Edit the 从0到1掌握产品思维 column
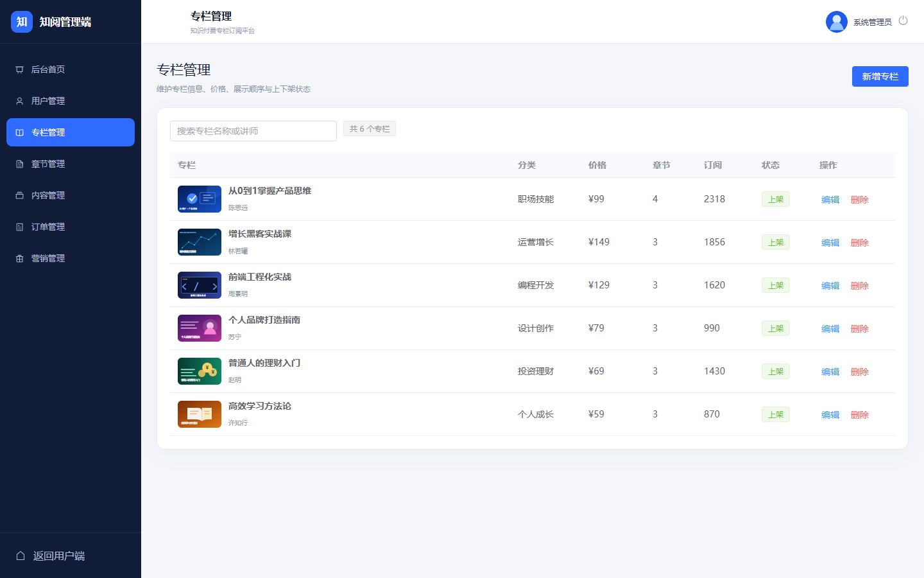Screen dimensions: 924x578 [x=830, y=200]
